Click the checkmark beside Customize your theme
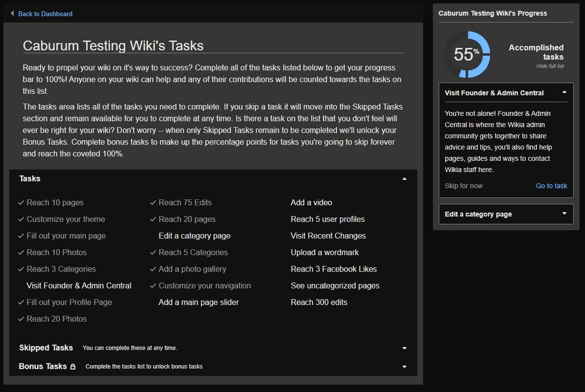The height and width of the screenshot is (392, 585). (21, 219)
